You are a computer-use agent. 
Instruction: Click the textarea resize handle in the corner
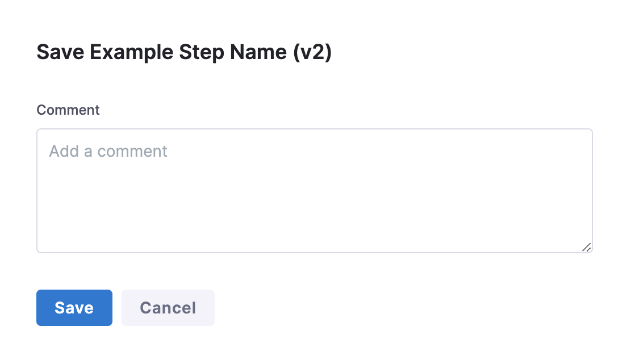pos(587,247)
